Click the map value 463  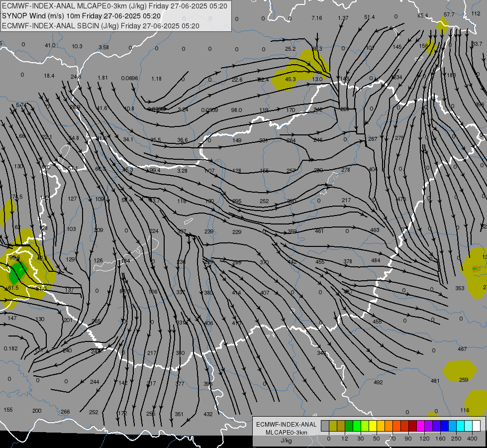click(375, 230)
